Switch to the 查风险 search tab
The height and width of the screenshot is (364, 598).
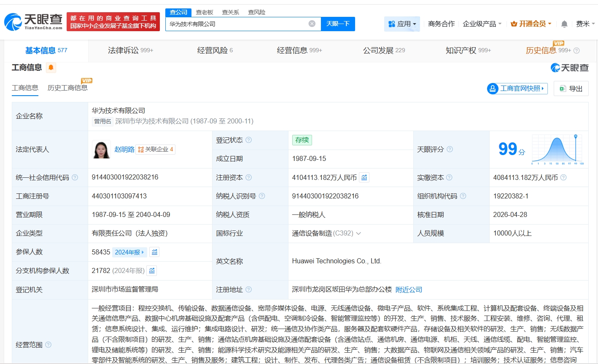[257, 12]
